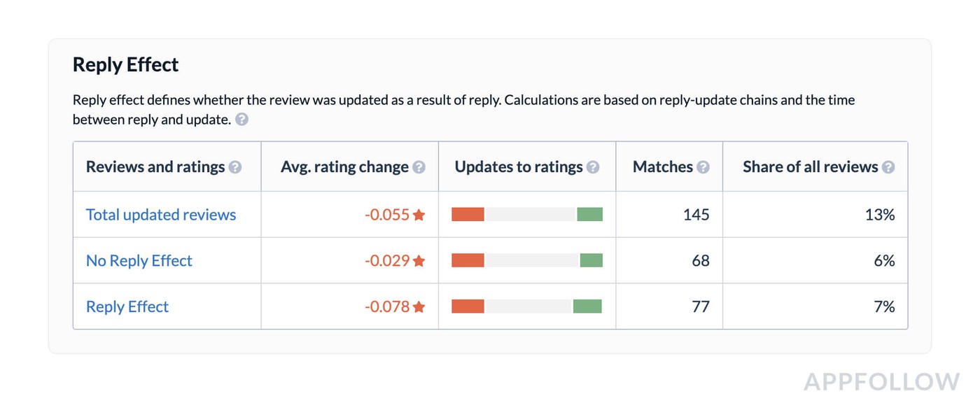Click the Avg. rating change header
Image resolution: width=980 pixels, height=410 pixels.
point(344,167)
